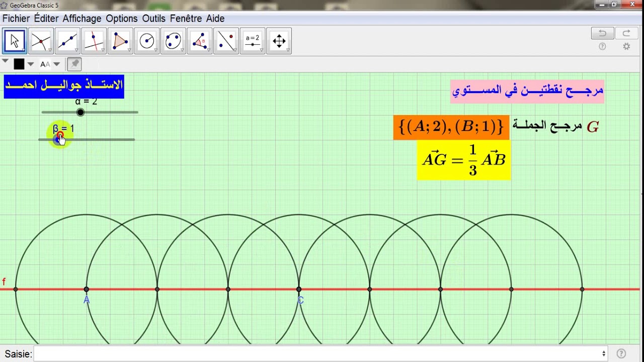The image size is (644, 362).
Task: Click the black color swatch
Action: (x=19, y=64)
